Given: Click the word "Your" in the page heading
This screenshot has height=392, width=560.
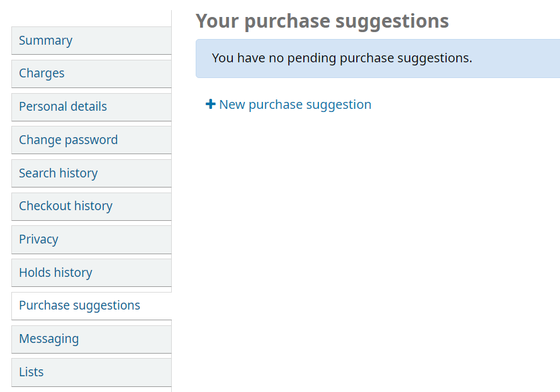Looking at the screenshot, I should 217,21.
